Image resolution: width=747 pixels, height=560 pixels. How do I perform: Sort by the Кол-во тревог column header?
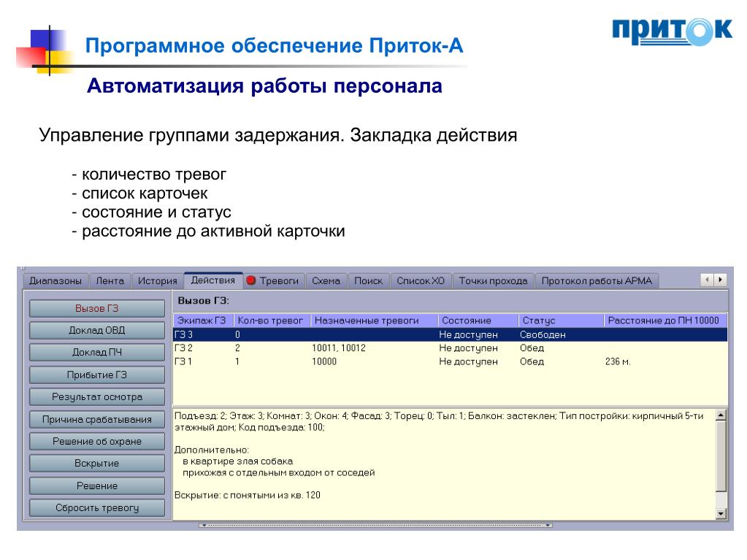pyautogui.click(x=272, y=321)
